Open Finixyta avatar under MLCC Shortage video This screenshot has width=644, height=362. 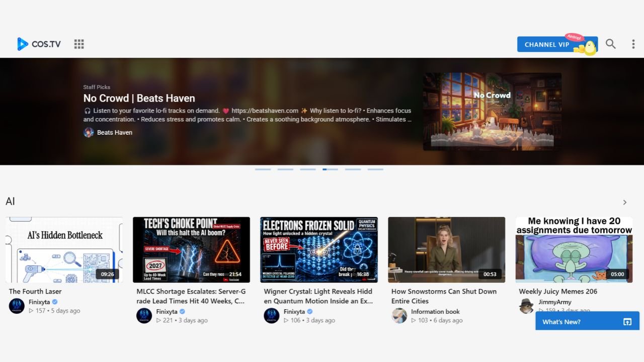pyautogui.click(x=144, y=316)
